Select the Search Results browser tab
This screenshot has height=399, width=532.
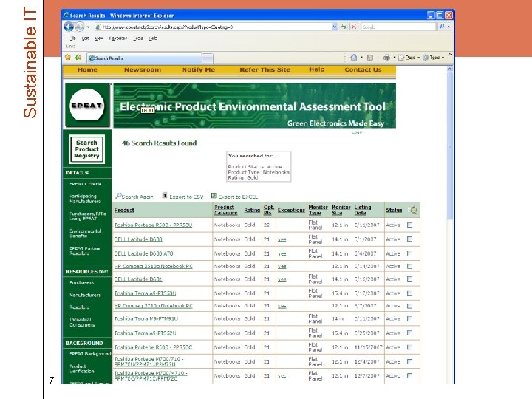tap(144, 58)
